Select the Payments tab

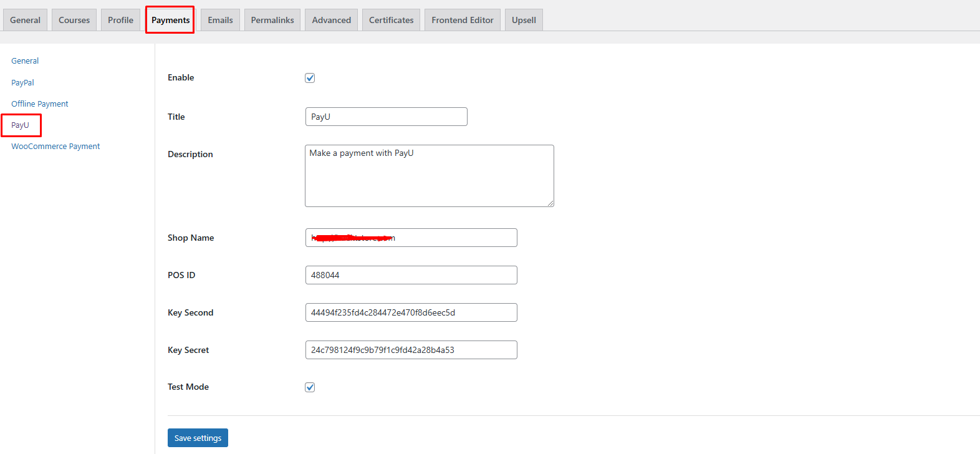170,20
